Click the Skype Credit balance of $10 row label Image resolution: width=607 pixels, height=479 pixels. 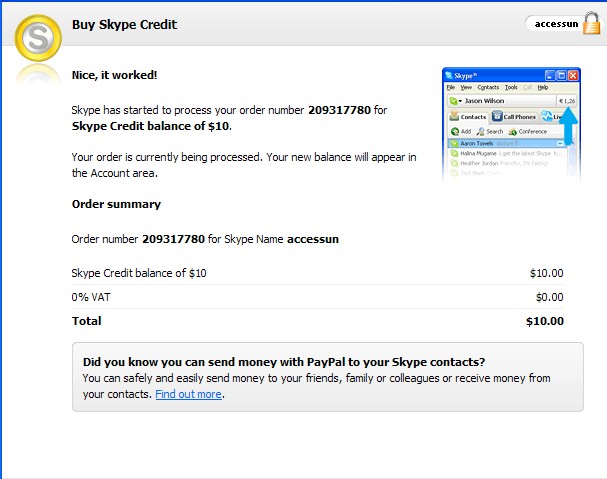(139, 273)
